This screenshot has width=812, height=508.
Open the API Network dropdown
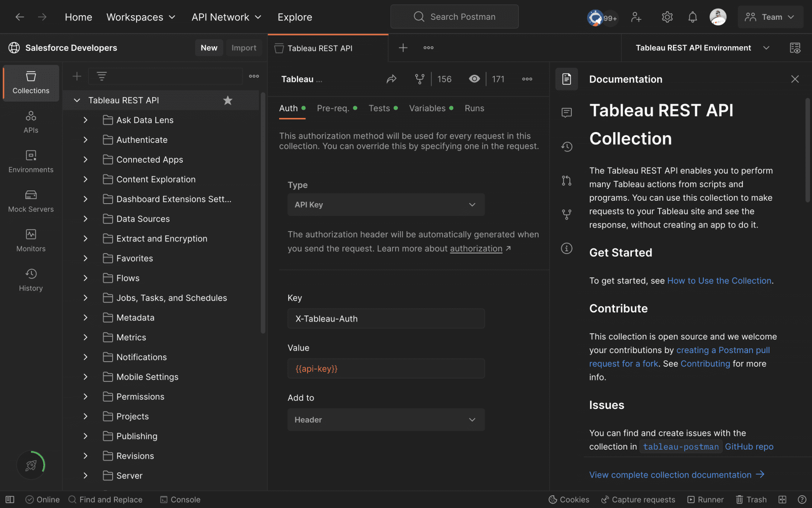[226, 17]
